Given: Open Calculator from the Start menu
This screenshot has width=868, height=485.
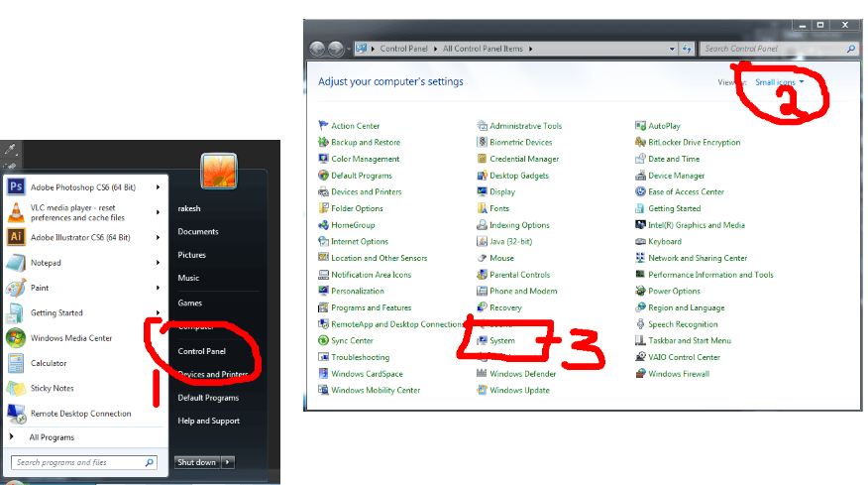Looking at the screenshot, I should (49, 363).
